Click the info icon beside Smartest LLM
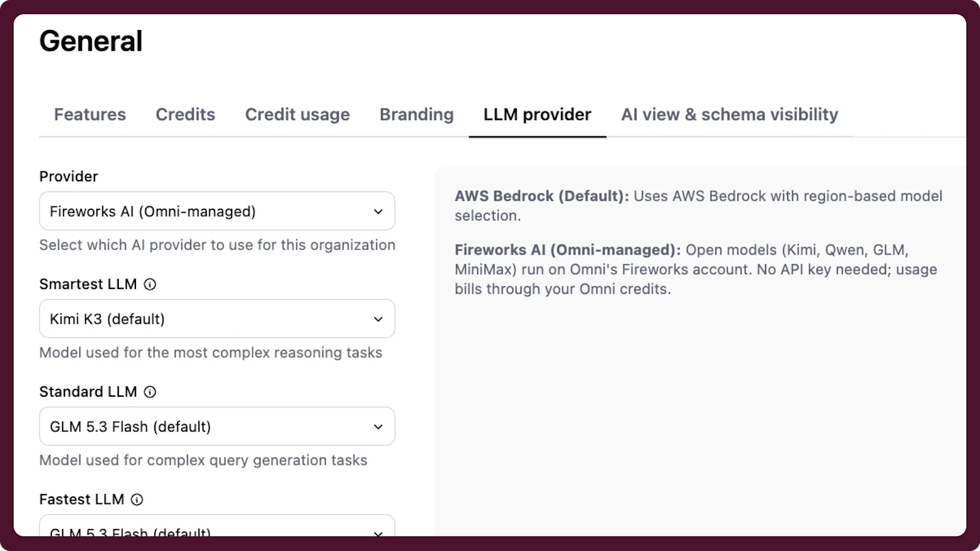The height and width of the screenshot is (551, 980). tap(150, 285)
